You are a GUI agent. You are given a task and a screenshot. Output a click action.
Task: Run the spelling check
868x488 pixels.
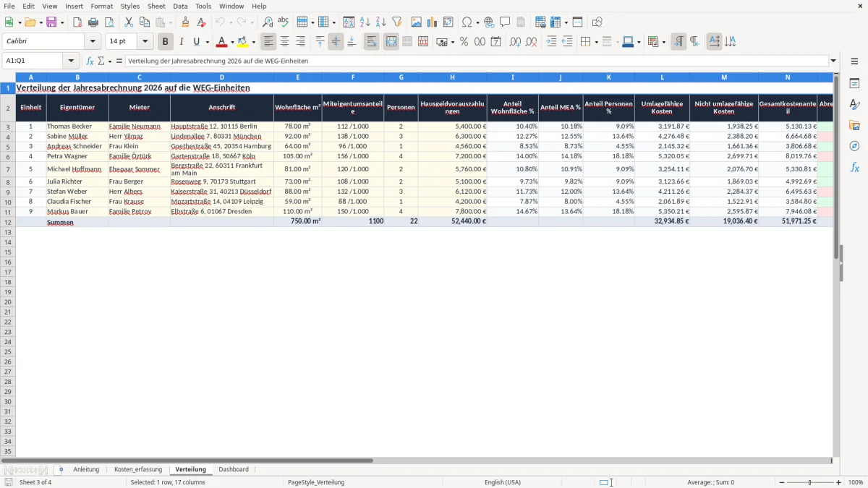283,22
